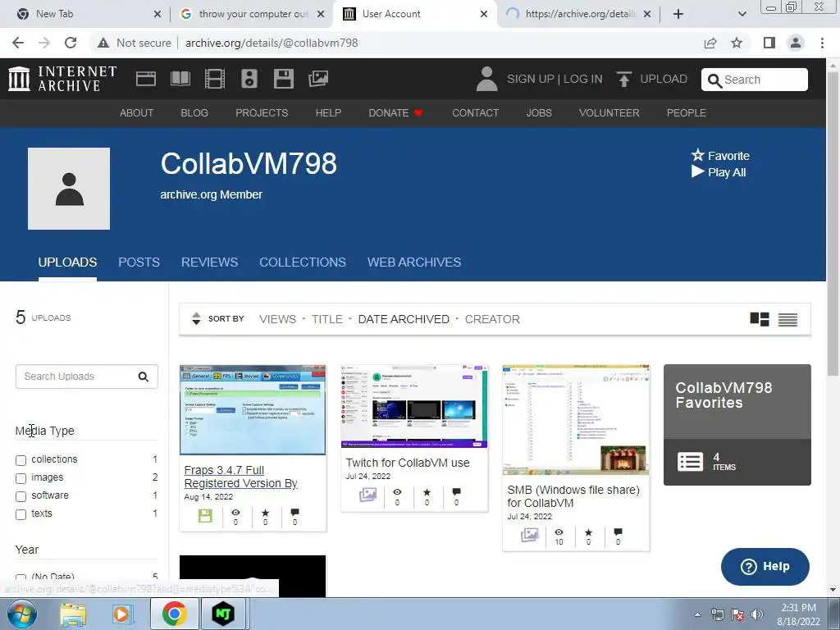Viewport: 840px width, 630px height.
Task: Open Chrome profile avatar button
Action: pos(796,43)
